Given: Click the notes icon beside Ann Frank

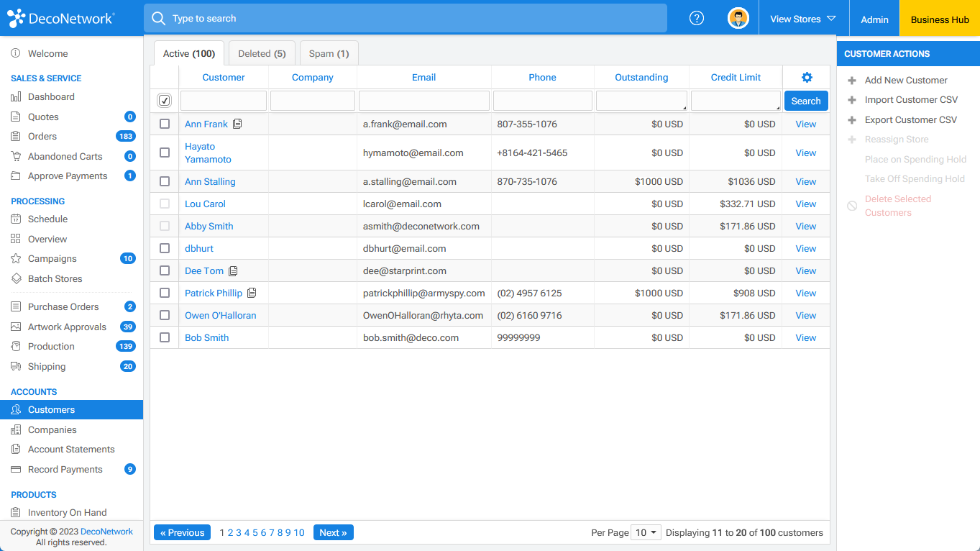Looking at the screenshot, I should click(237, 124).
